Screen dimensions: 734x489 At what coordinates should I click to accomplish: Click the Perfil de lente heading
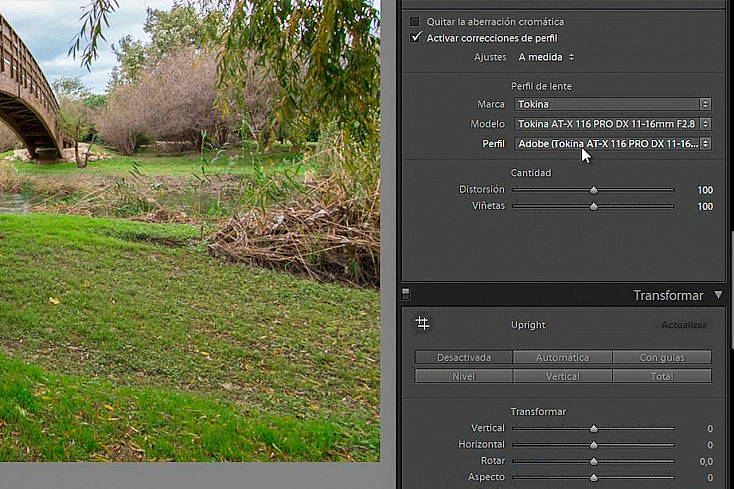(x=541, y=86)
